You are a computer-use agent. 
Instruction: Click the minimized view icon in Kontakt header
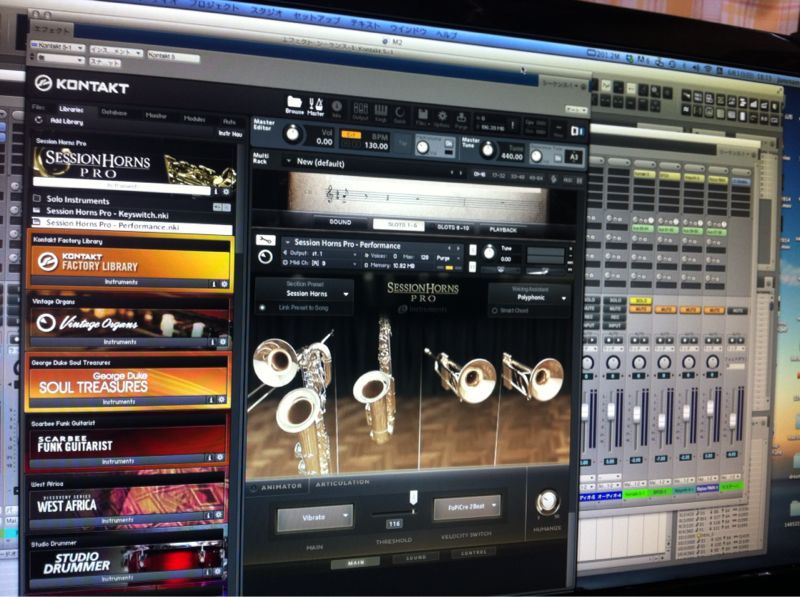pyautogui.click(x=577, y=131)
